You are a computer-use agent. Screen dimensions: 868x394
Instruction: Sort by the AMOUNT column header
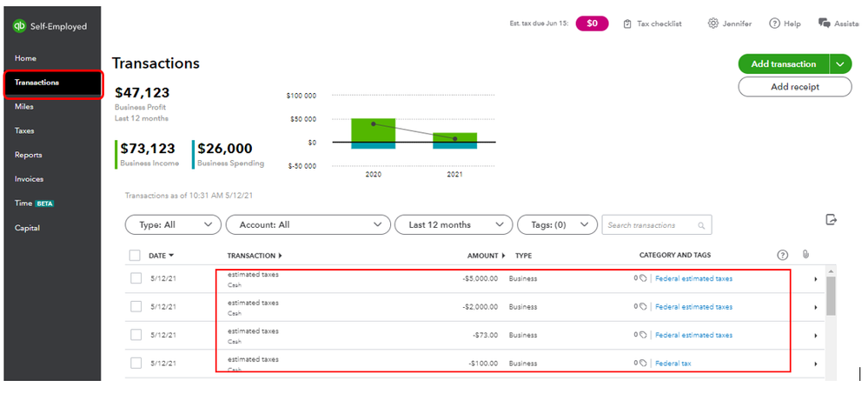pos(487,256)
